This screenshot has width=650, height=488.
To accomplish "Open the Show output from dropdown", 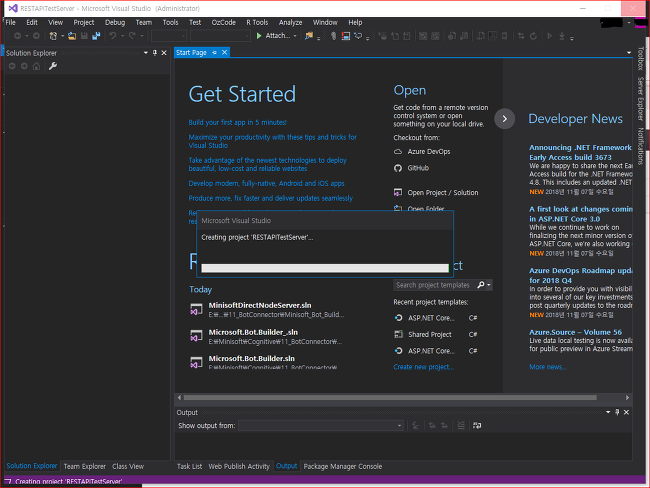I will (x=321, y=425).
